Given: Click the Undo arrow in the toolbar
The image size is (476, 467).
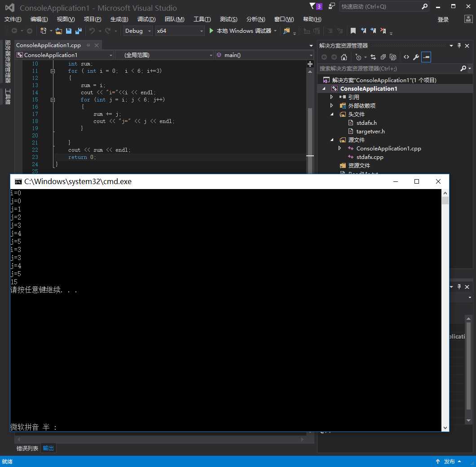Looking at the screenshot, I should pos(92,31).
